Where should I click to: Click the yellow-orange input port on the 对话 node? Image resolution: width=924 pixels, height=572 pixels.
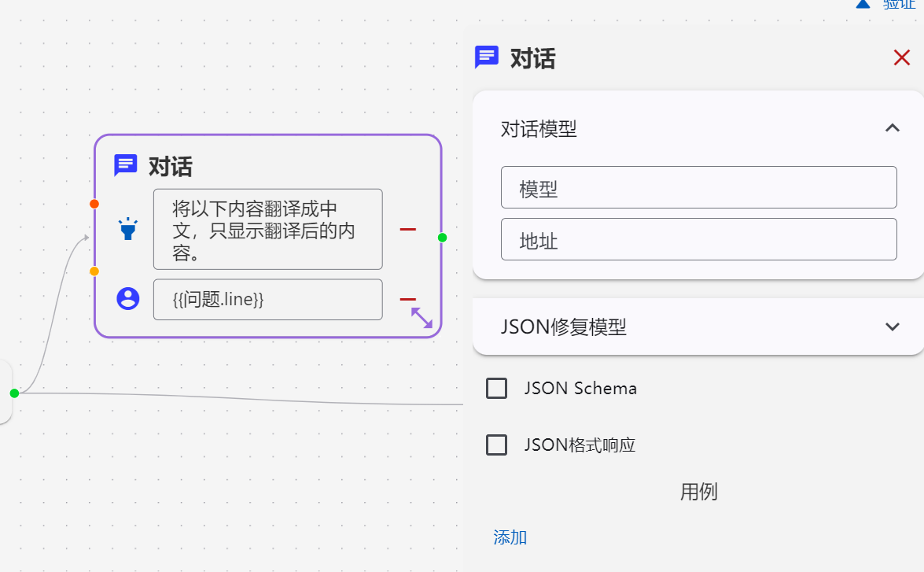[x=94, y=271]
